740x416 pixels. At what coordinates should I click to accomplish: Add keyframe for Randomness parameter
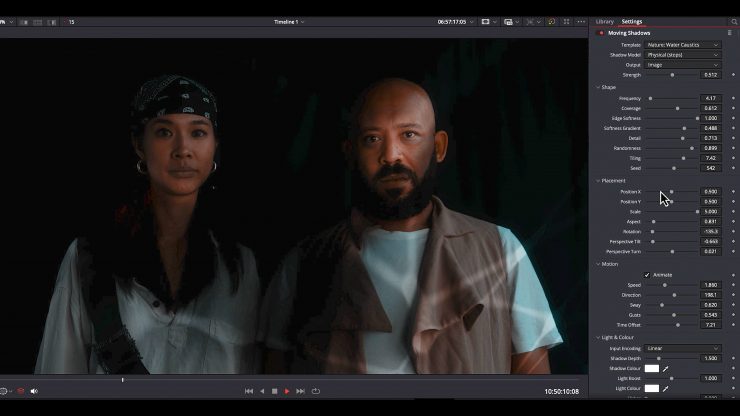point(733,148)
